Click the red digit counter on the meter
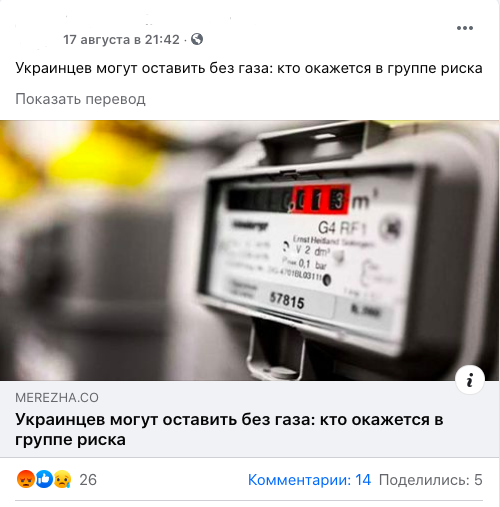 (321, 200)
